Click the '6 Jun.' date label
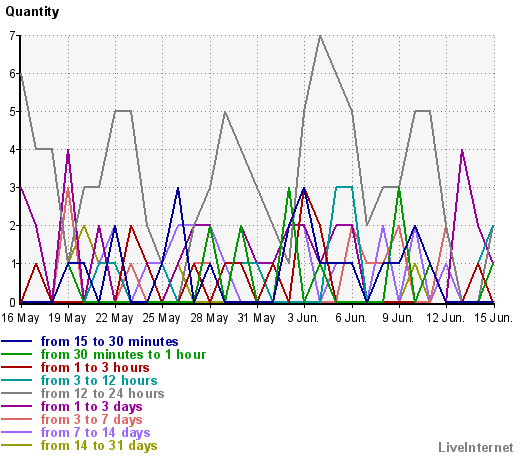 [351, 318]
